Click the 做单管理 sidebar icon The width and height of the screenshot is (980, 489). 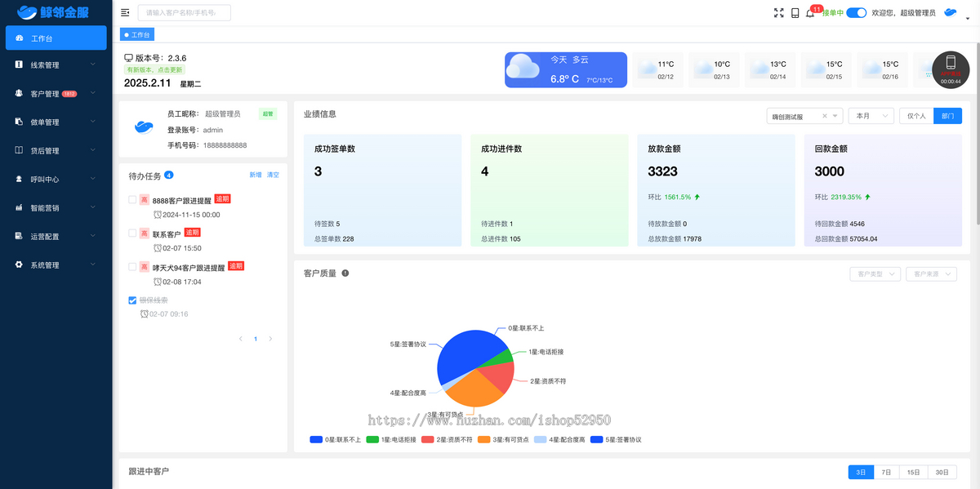[x=20, y=122]
